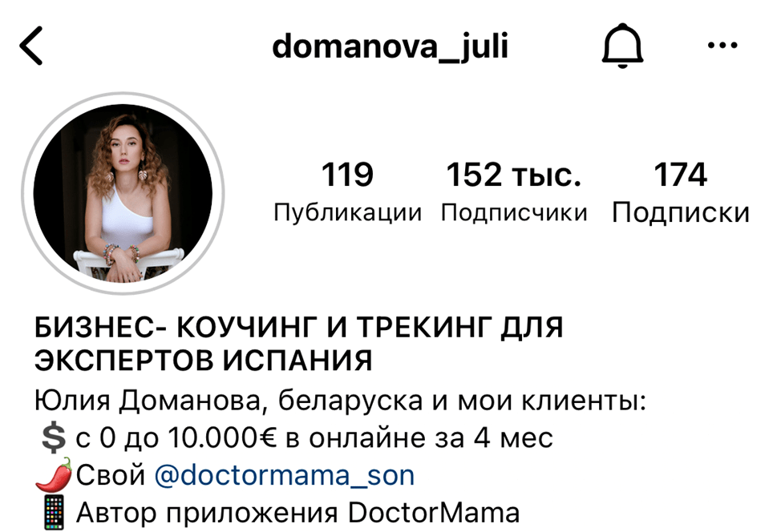Open the 152 тыс. followers count
781x532 pixels.
[x=513, y=175]
